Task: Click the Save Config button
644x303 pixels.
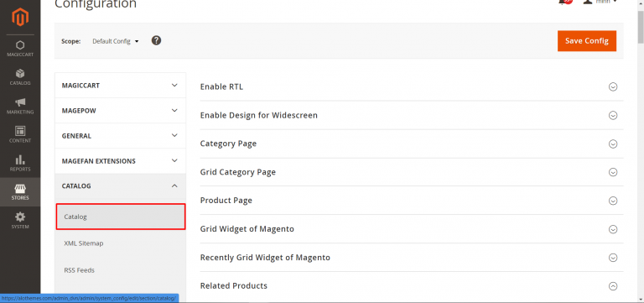Action: point(586,40)
